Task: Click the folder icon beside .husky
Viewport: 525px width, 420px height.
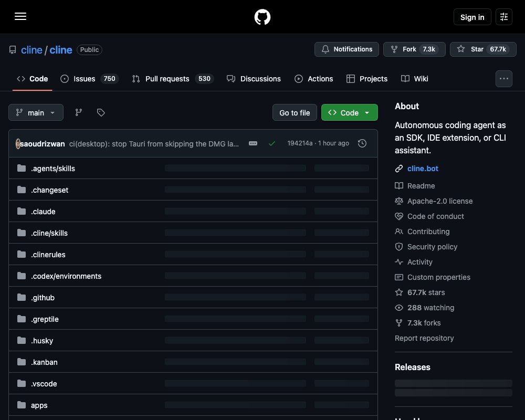Action: click(22, 340)
